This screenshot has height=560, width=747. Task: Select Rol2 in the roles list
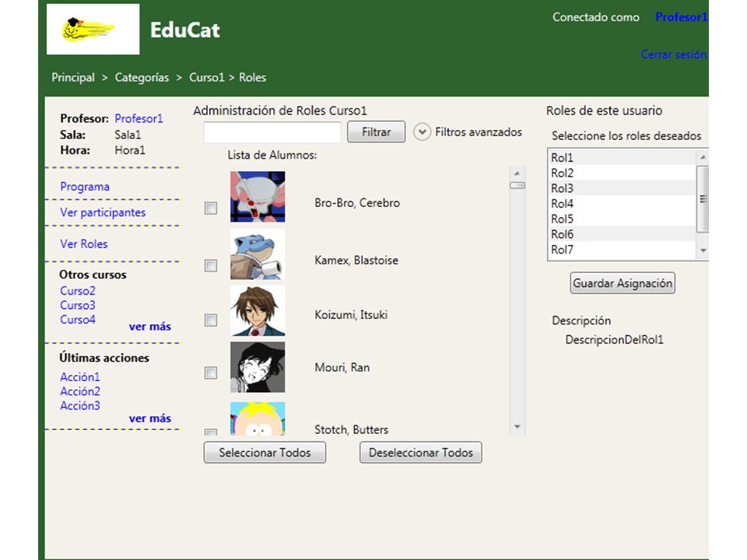622,173
